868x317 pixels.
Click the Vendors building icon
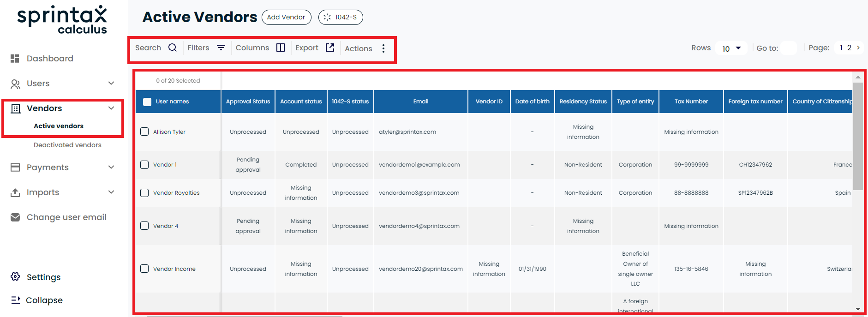pos(16,108)
